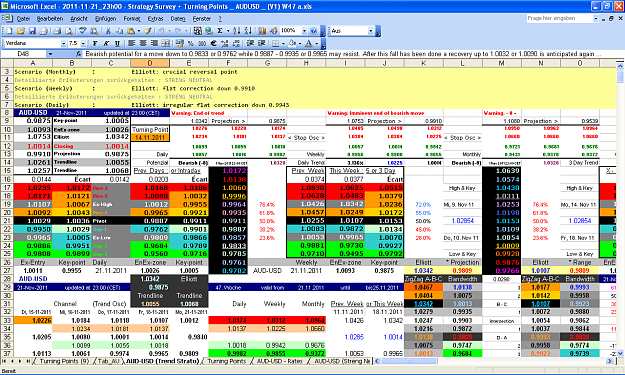This screenshot has height=375, width=625.
Task: Sort descending with the Z-A icon
Action: [x=248, y=31]
